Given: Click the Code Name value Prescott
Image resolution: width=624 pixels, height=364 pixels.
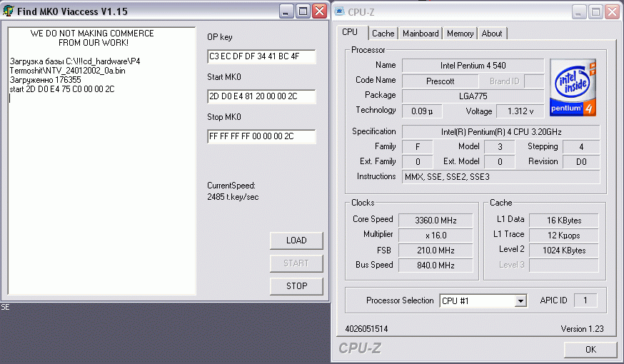Looking at the screenshot, I should pyautogui.click(x=440, y=81).
